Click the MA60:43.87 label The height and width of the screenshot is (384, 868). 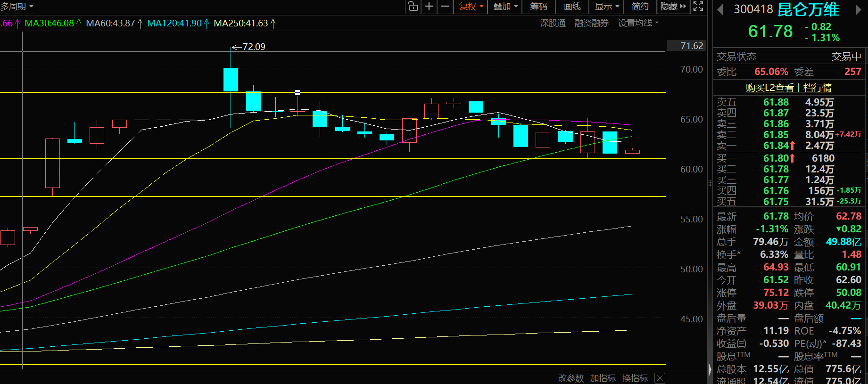(110, 23)
